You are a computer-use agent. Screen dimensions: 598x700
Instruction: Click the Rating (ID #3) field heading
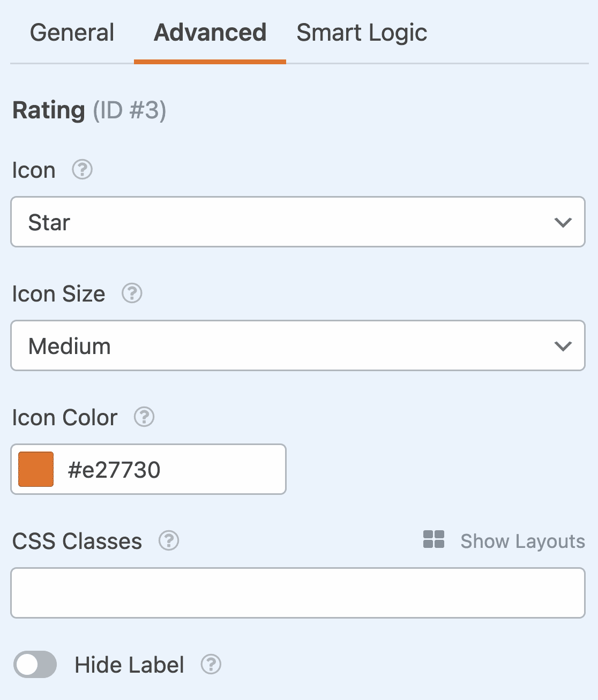coord(89,110)
